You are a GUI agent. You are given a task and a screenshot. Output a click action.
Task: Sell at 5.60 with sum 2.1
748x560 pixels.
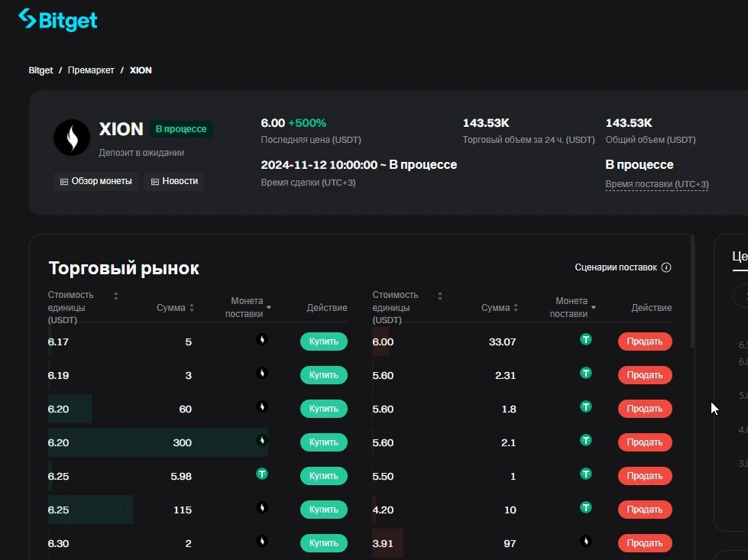tap(645, 442)
